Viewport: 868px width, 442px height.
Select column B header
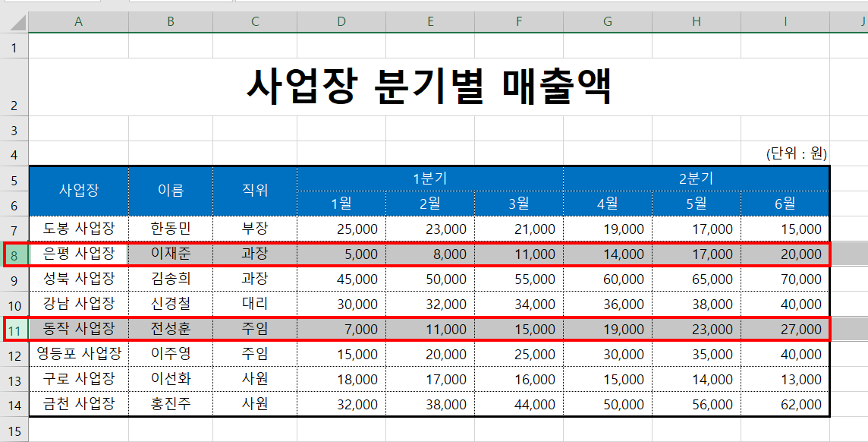(171, 21)
